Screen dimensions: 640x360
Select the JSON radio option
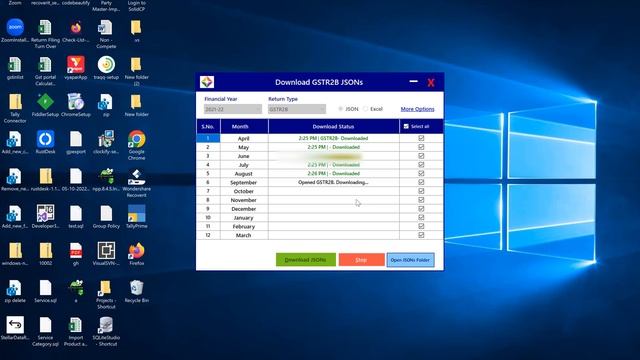(x=340, y=109)
